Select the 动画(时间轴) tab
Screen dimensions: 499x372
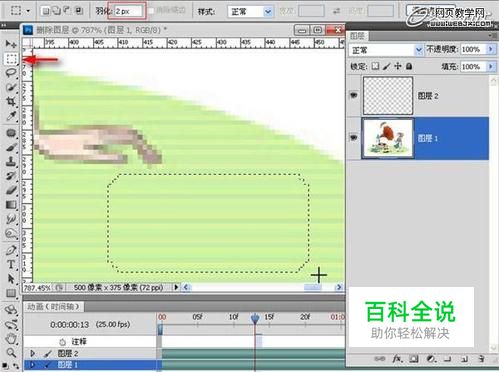click(x=53, y=306)
